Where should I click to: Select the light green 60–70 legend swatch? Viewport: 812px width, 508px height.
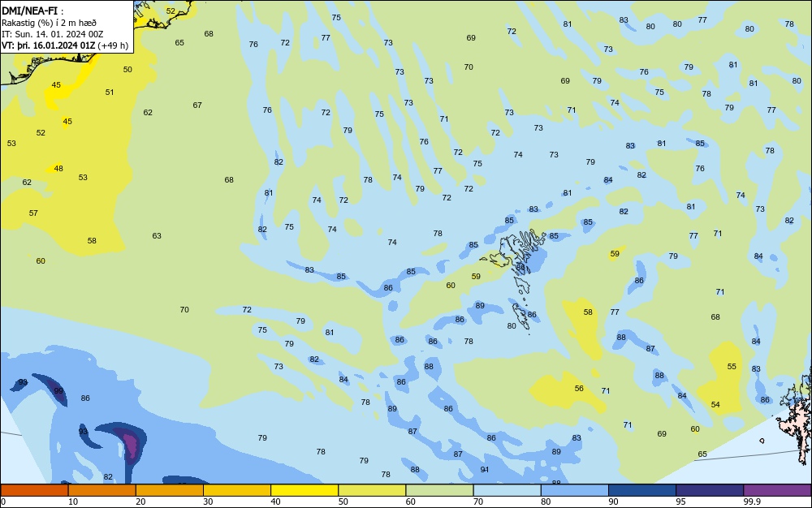(439, 490)
